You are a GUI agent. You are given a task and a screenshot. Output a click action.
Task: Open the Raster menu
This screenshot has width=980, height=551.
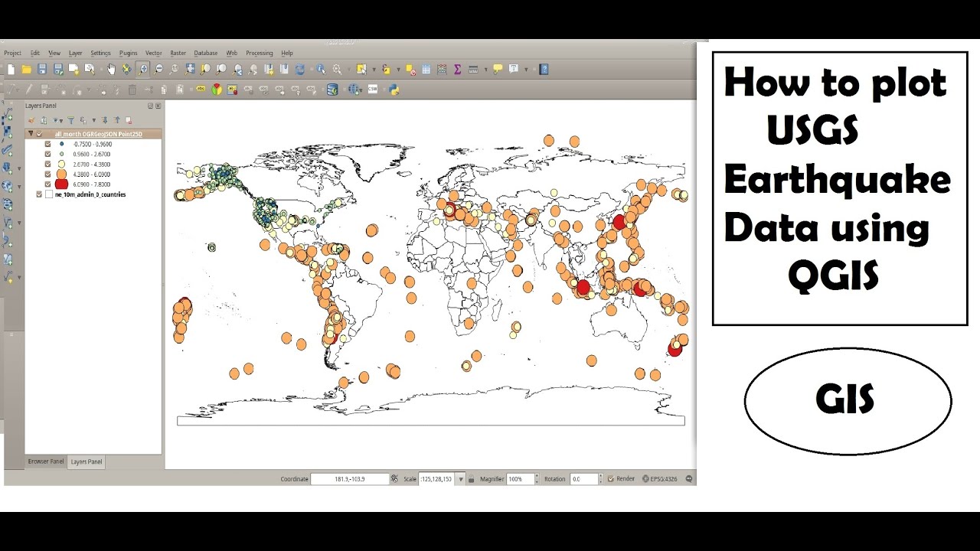pos(178,53)
